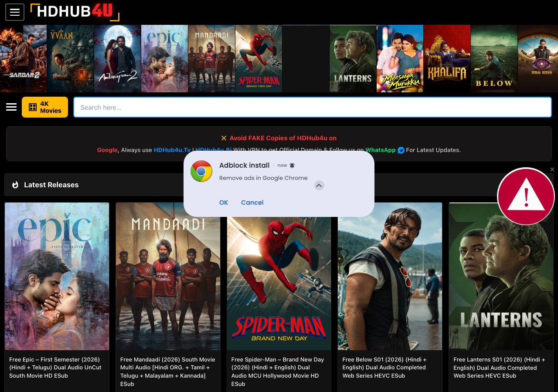The height and width of the screenshot is (392, 558).
Task: Collapse the Adblock install notification chevron
Action: point(319,186)
